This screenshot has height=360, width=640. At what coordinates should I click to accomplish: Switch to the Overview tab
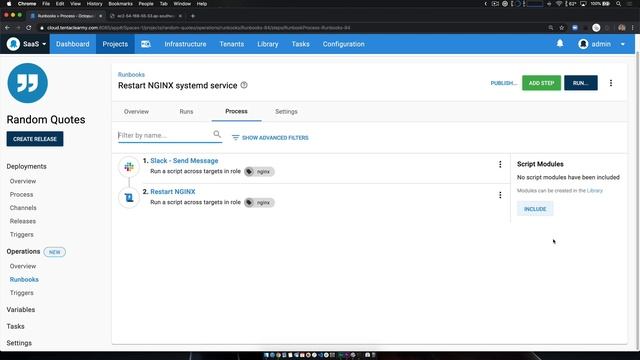[x=136, y=111]
